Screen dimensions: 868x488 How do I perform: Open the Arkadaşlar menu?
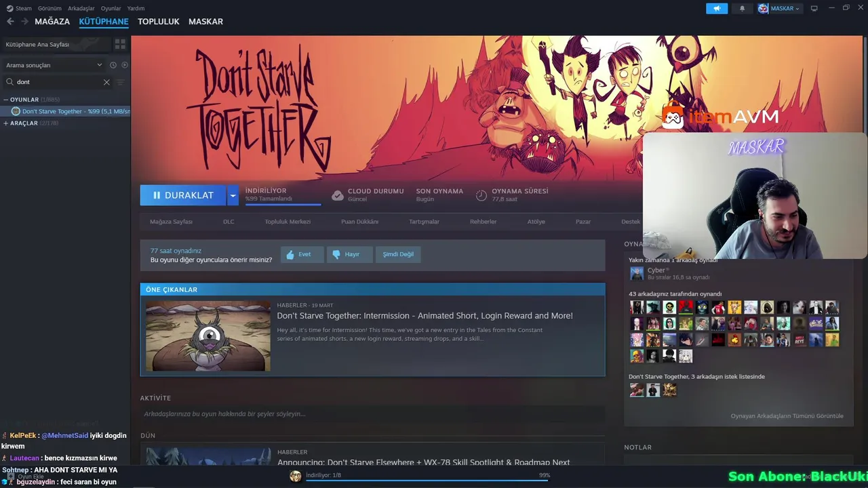[81, 8]
